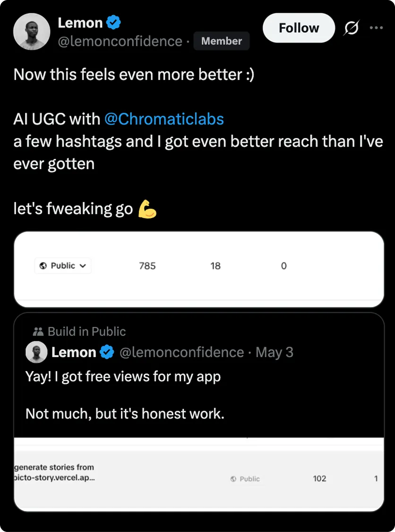Click the Follow button
The height and width of the screenshot is (532, 395).
299,28
